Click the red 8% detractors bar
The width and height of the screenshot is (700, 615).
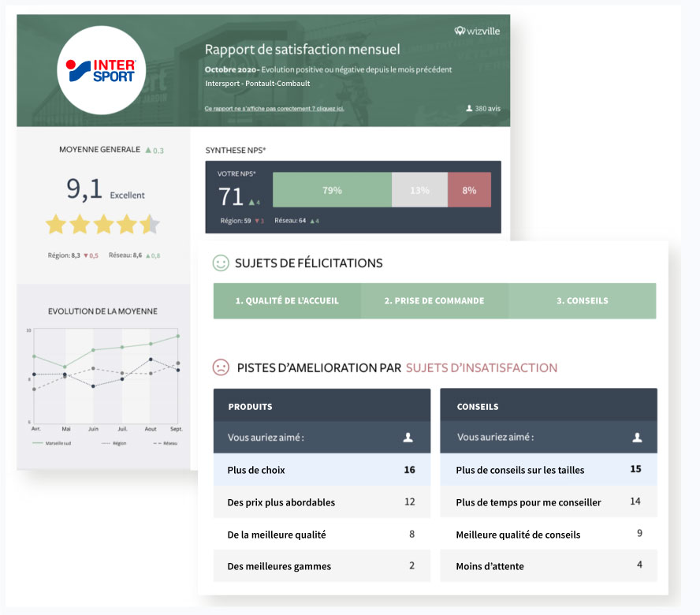click(x=469, y=190)
